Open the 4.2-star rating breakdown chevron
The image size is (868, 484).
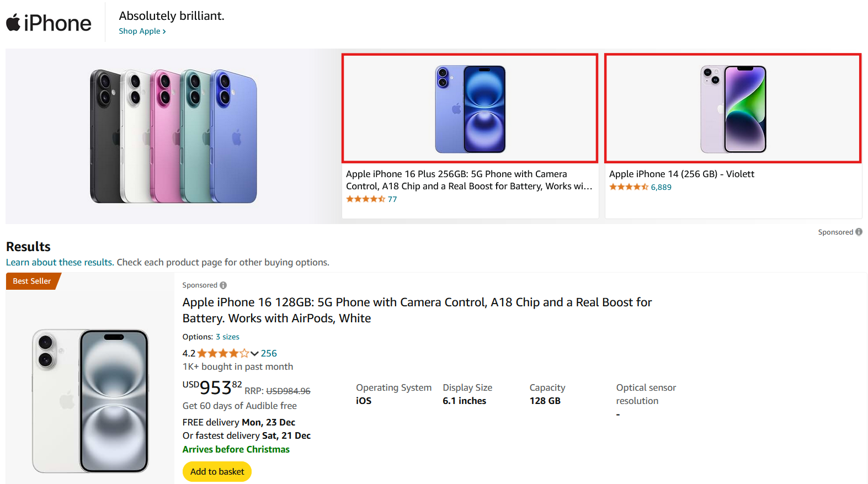pos(254,353)
